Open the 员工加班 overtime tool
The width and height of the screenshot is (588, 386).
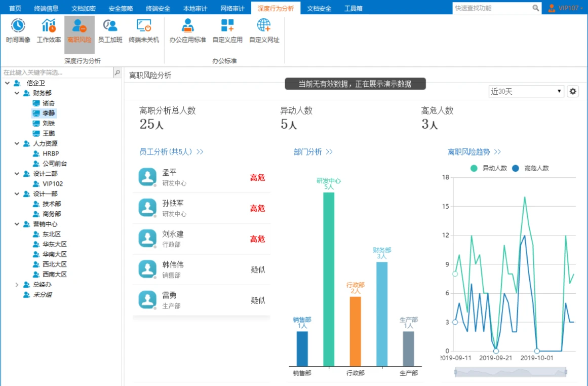pos(110,31)
